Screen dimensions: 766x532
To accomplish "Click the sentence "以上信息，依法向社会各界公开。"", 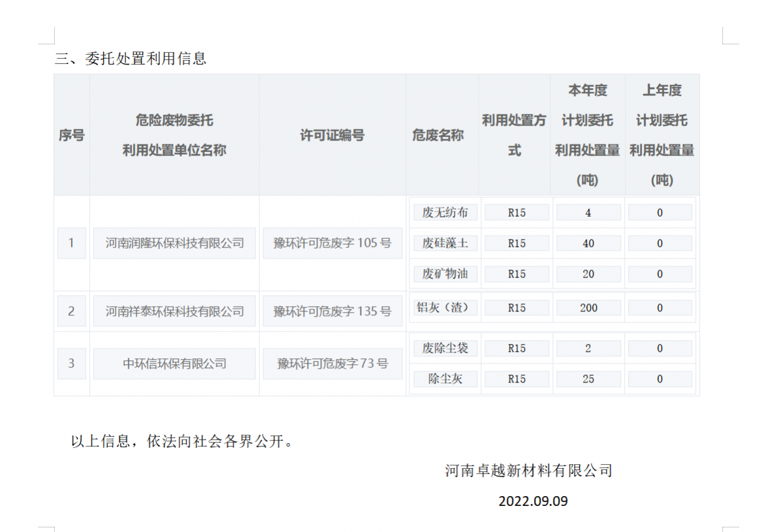I will pyautogui.click(x=184, y=442).
